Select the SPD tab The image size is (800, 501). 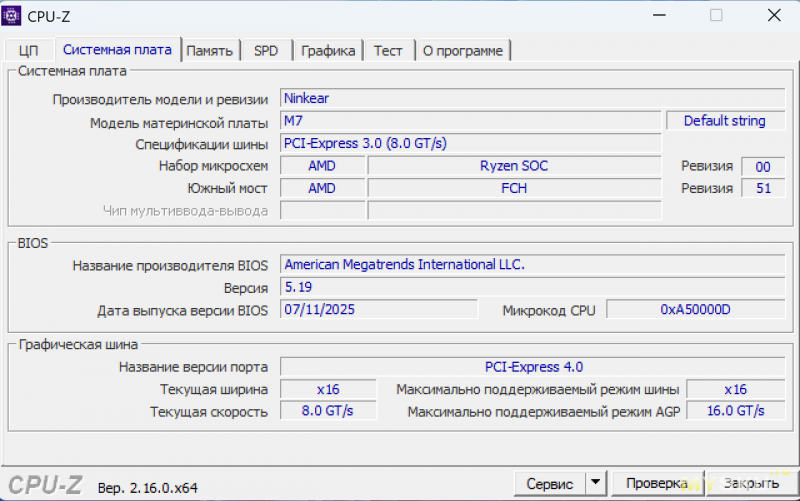(266, 50)
